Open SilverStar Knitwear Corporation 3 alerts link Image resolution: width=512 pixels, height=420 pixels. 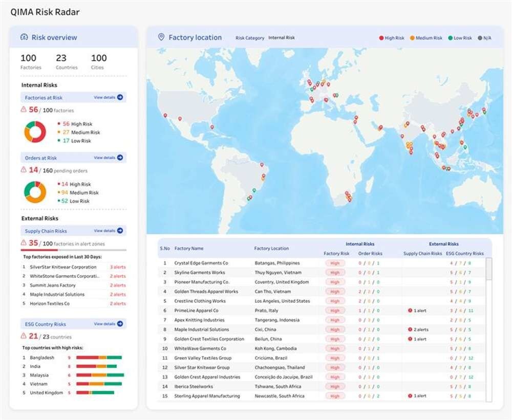[118, 267]
